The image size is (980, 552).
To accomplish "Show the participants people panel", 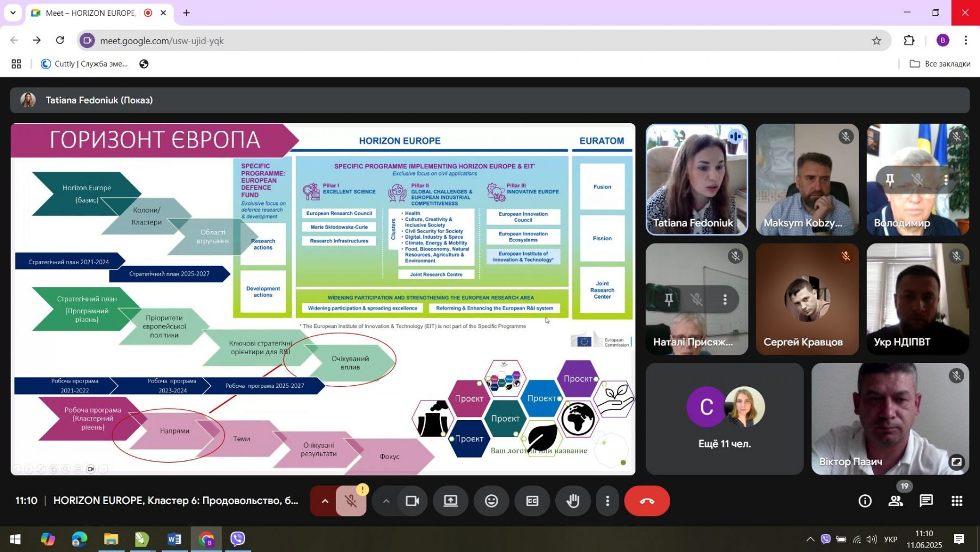I will click(x=896, y=501).
